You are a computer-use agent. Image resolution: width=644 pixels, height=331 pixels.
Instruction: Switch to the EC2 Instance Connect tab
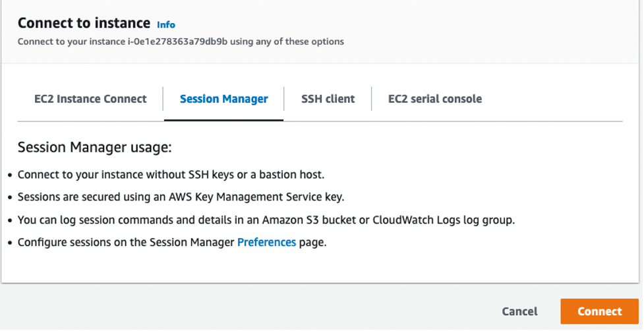coord(90,99)
